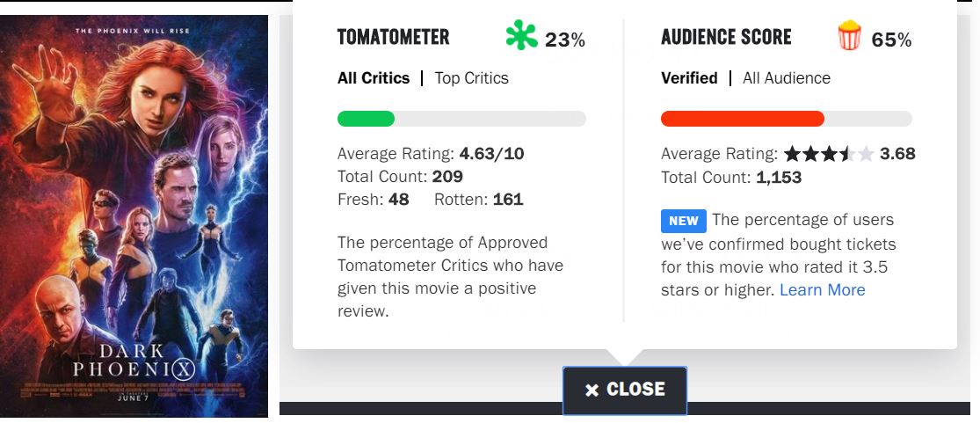The height and width of the screenshot is (423, 980).
Task: Click the Fresh 48 count
Action: pos(374,200)
